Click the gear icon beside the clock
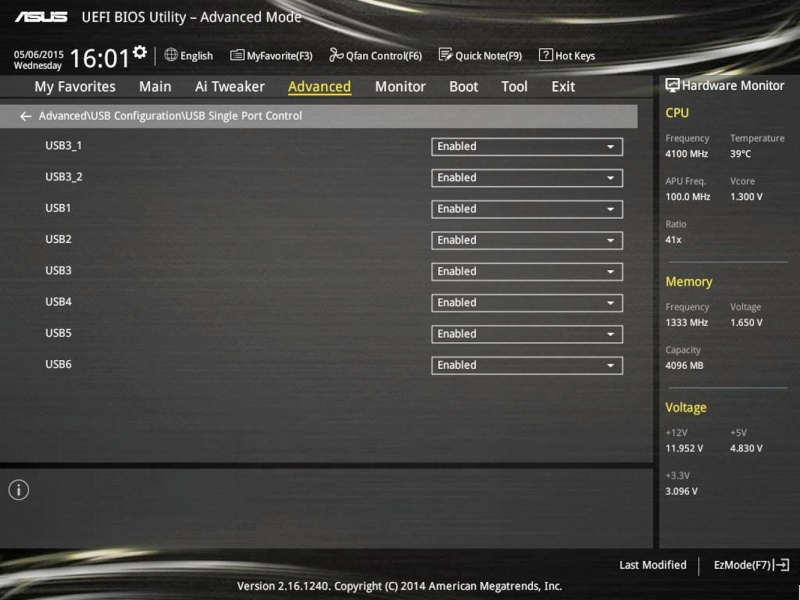The image size is (800, 600). pyautogui.click(x=139, y=52)
